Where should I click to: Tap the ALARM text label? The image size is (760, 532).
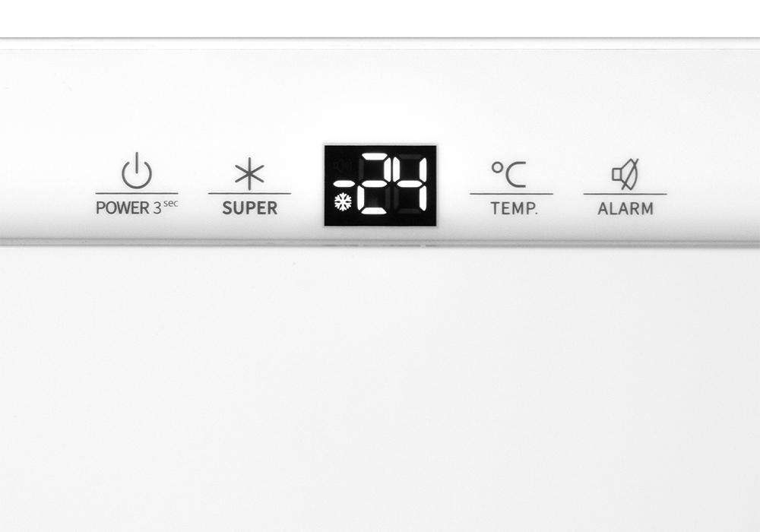click(625, 208)
